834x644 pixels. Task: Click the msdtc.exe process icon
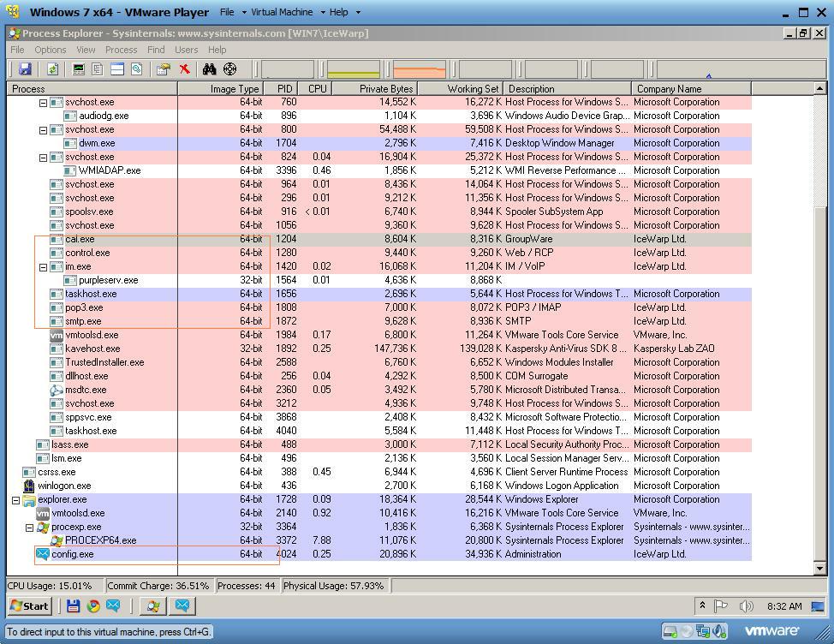click(56, 390)
